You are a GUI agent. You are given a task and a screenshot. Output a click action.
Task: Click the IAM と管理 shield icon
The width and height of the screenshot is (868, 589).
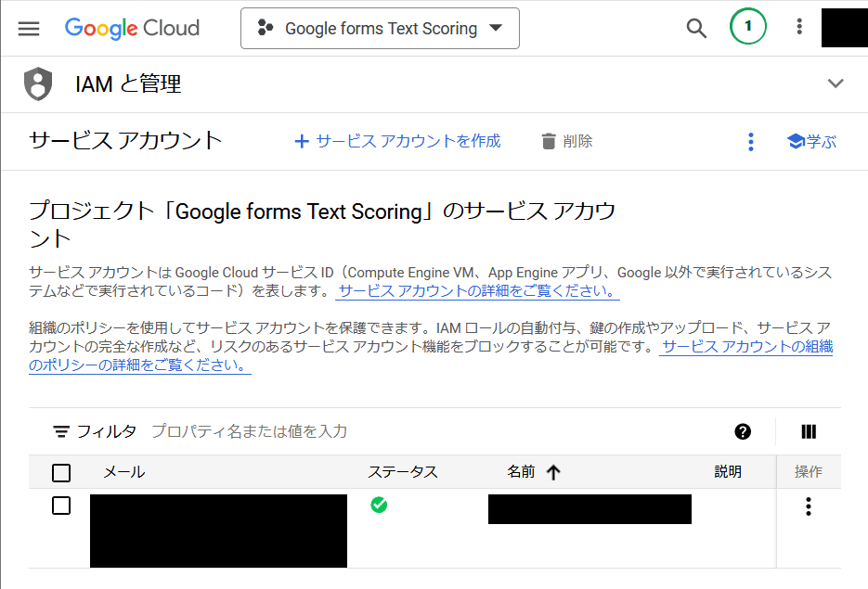(38, 84)
